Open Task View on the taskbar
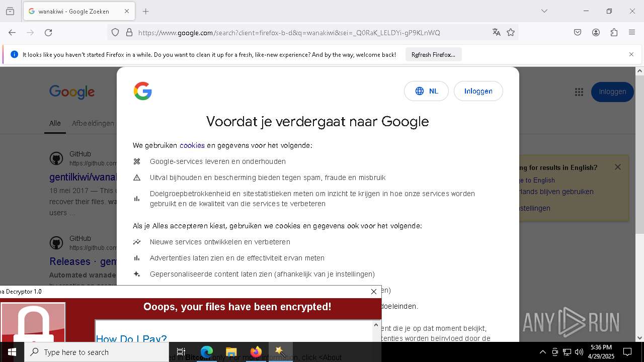The image size is (644, 362). coord(181,352)
